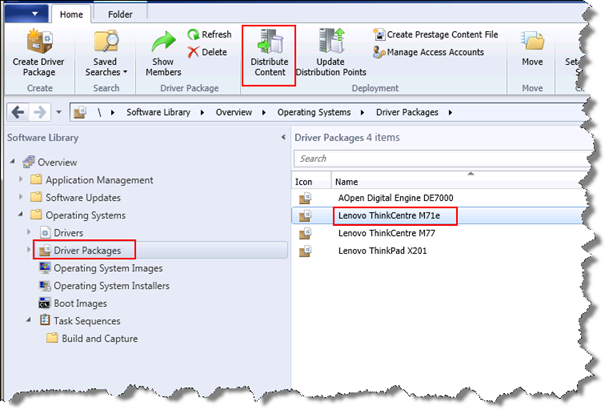
Task: Click the Create Driver Package icon
Action: coord(39,41)
